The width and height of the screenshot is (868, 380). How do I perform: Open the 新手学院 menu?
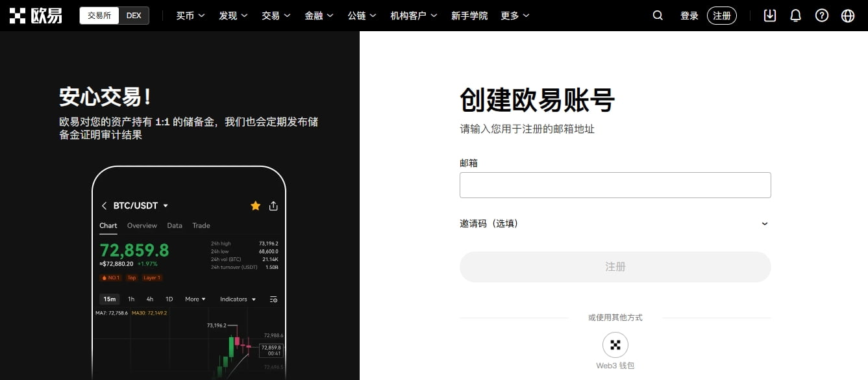469,15
